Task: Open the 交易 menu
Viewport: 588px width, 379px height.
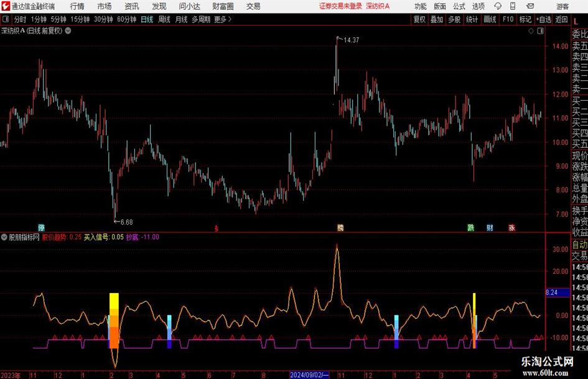Action: click(x=253, y=6)
